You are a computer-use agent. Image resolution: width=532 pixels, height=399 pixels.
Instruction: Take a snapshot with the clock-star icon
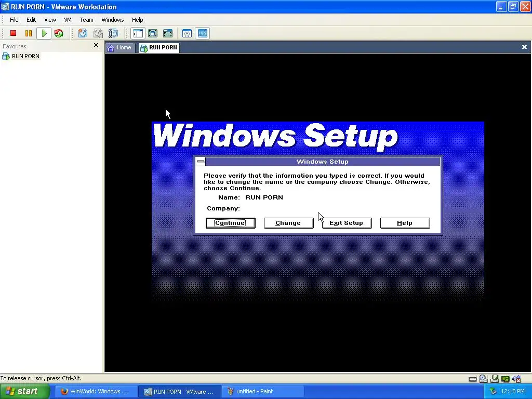[x=83, y=33]
